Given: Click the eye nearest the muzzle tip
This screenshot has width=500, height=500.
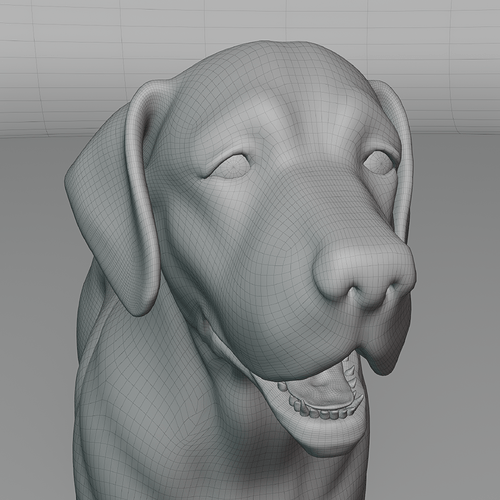Looking at the screenshot, I should point(379,163).
